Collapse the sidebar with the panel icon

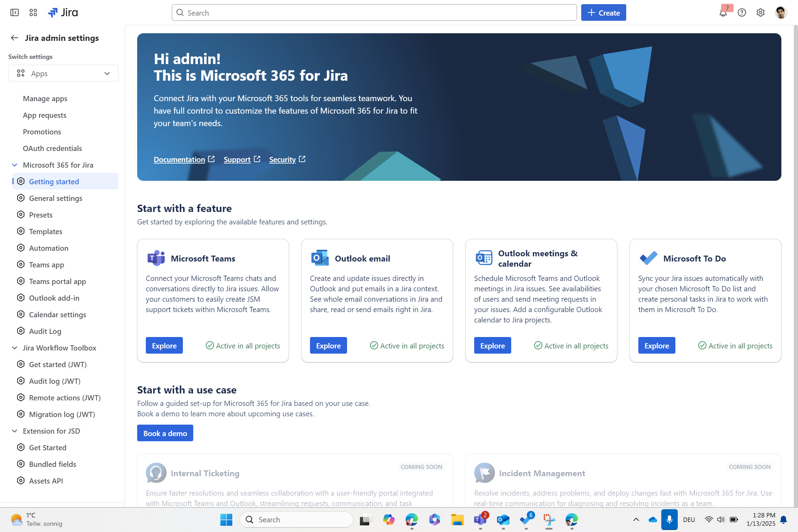click(x=15, y=13)
